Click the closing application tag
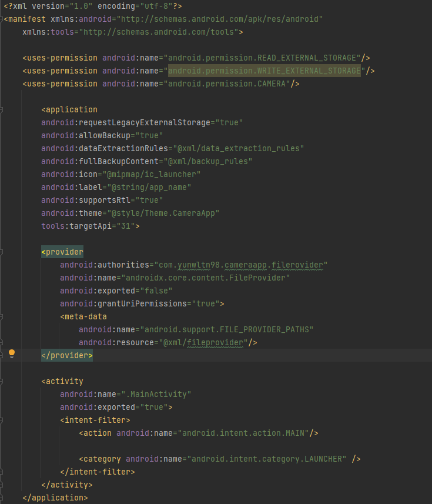Image resolution: width=432 pixels, height=504 pixels. pyautogui.click(x=55, y=498)
